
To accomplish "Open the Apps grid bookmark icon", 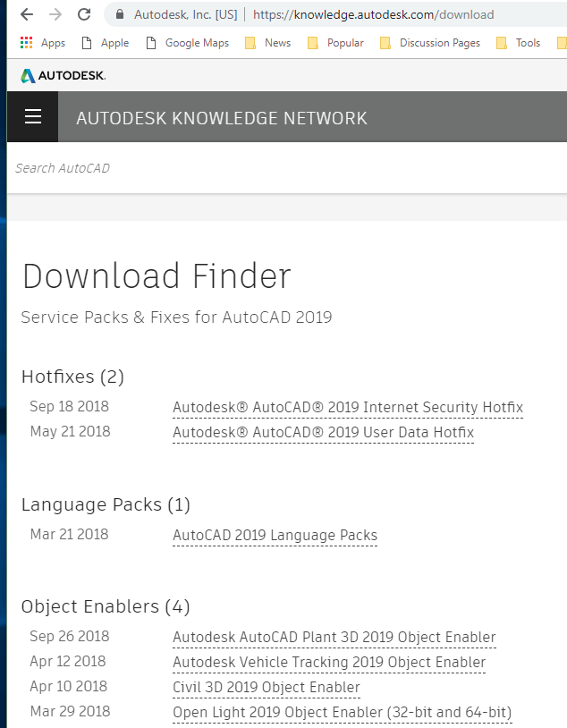I will tap(27, 43).
